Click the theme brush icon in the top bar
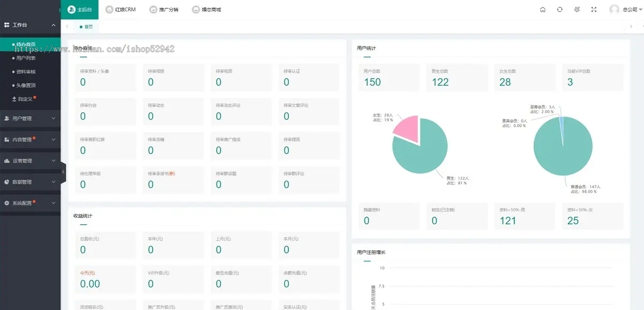This screenshot has height=310, width=644. tap(577, 10)
